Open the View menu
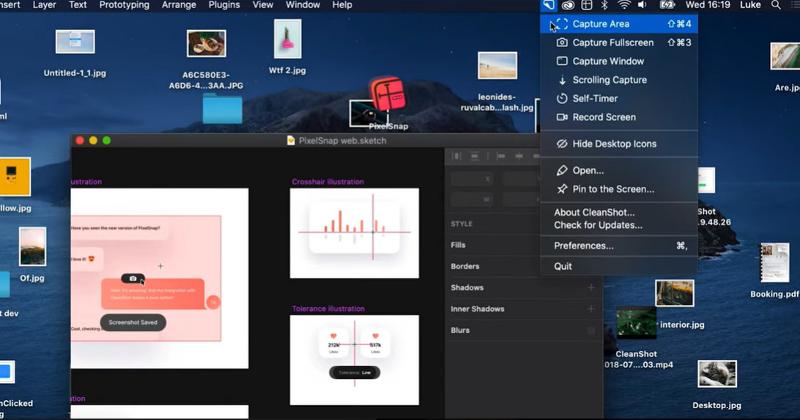The height and width of the screenshot is (420, 800). [x=263, y=5]
